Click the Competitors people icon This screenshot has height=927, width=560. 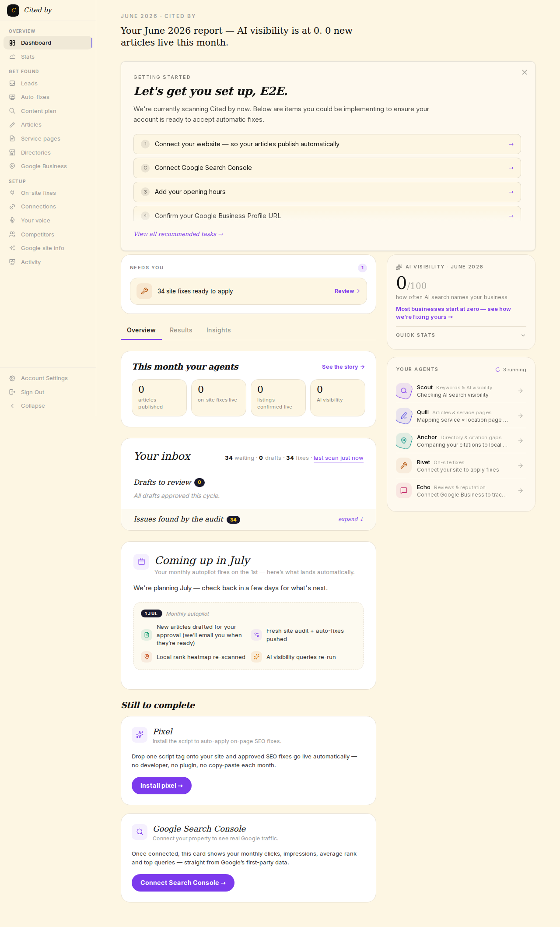12,235
